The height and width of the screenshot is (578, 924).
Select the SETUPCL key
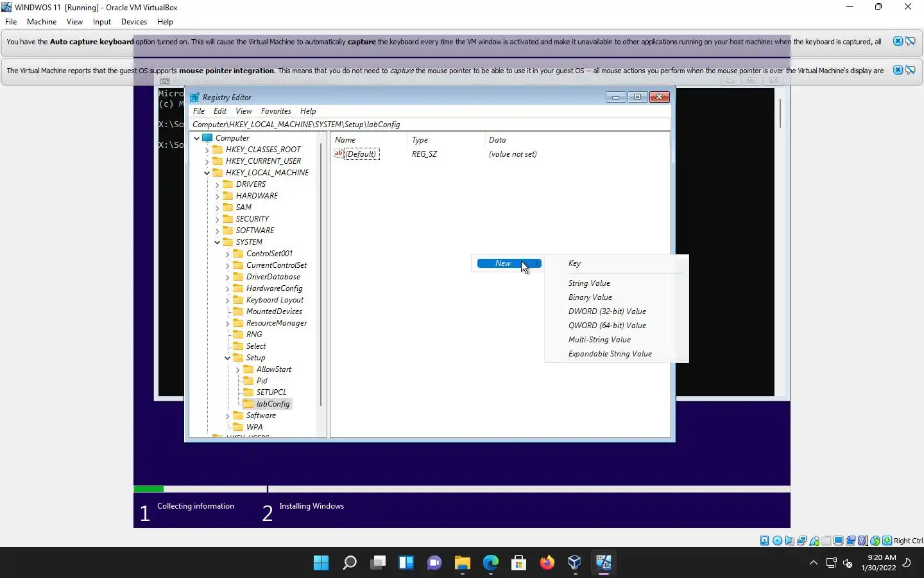click(x=271, y=392)
